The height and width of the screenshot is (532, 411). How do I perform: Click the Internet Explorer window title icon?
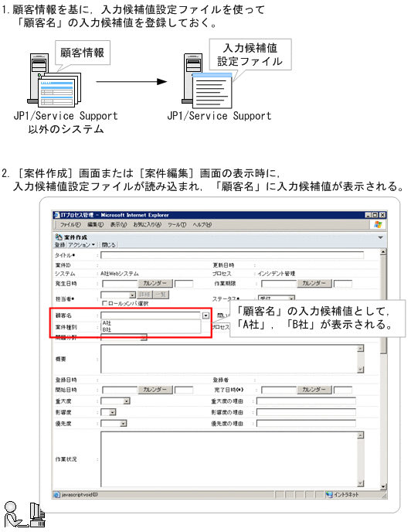click(x=56, y=215)
